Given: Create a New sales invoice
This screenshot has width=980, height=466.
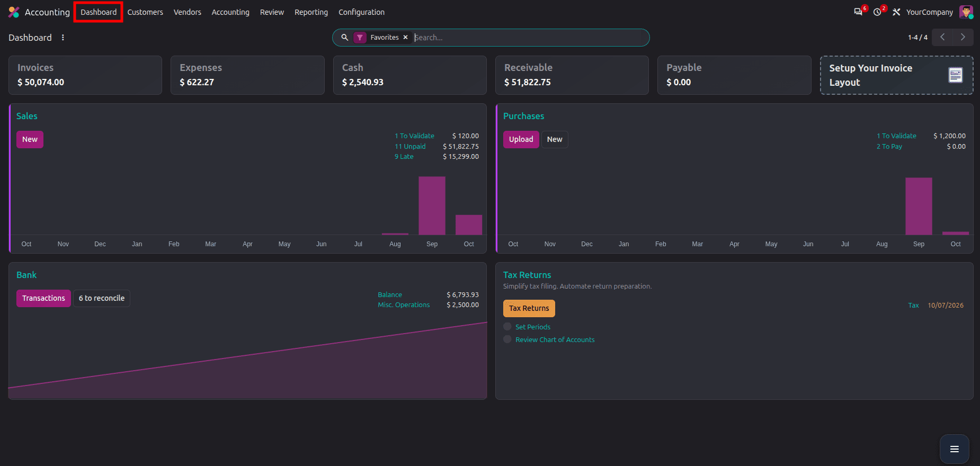Looking at the screenshot, I should [30, 139].
